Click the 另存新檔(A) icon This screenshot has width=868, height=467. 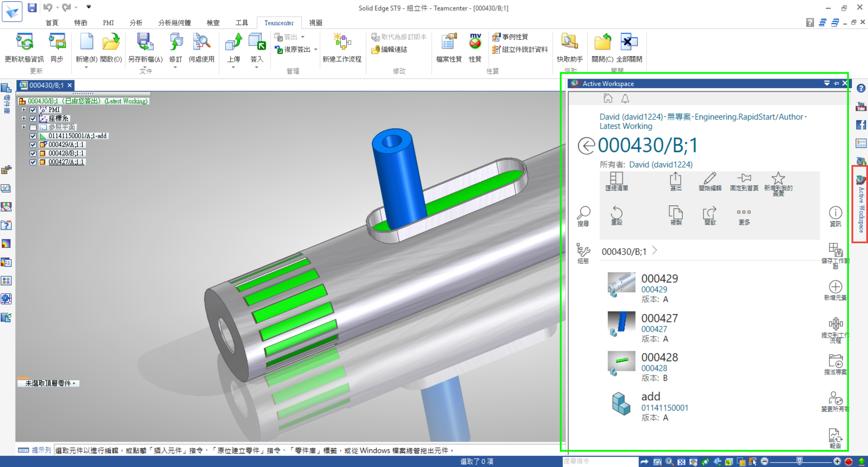point(145,42)
